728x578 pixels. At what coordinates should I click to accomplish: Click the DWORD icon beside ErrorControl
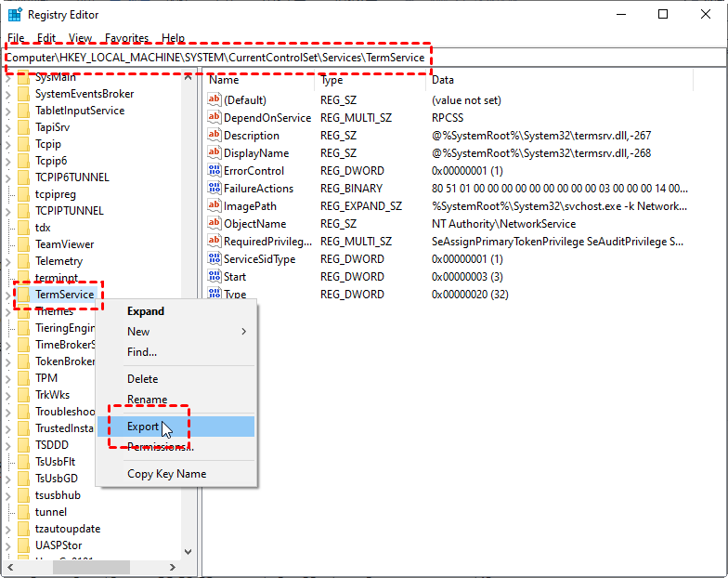point(214,171)
